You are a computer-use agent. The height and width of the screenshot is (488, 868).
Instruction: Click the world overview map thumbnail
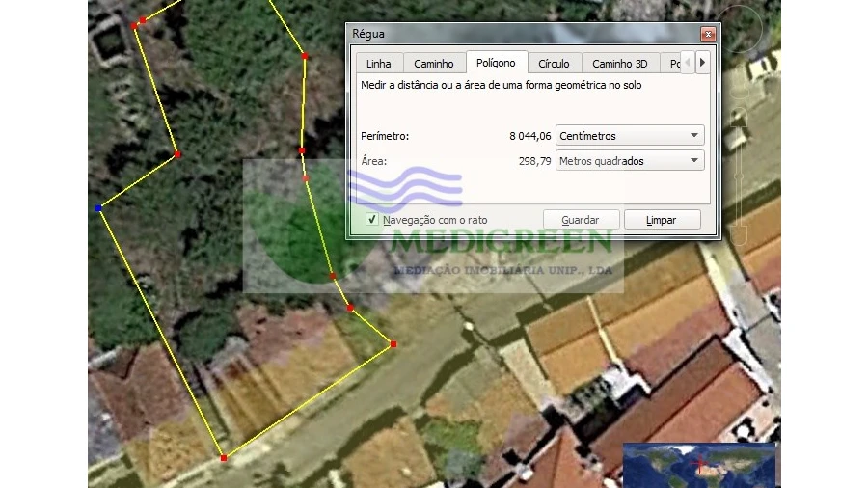point(698,465)
